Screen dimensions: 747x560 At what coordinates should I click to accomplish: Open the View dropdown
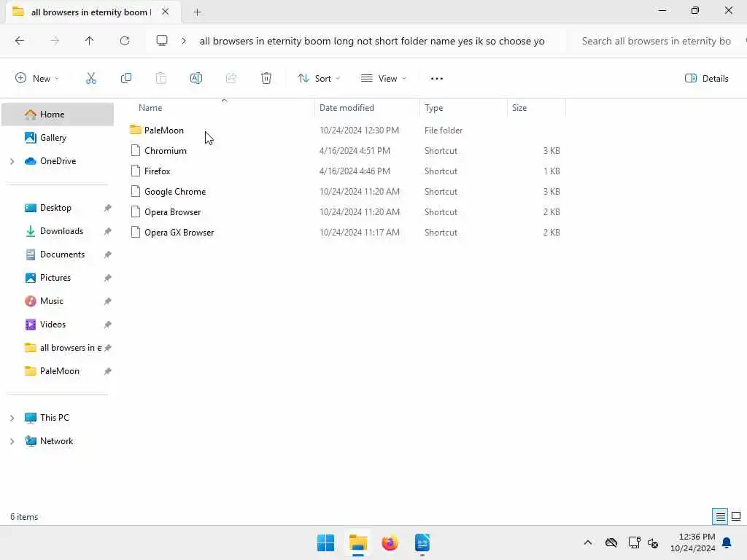[x=384, y=79]
